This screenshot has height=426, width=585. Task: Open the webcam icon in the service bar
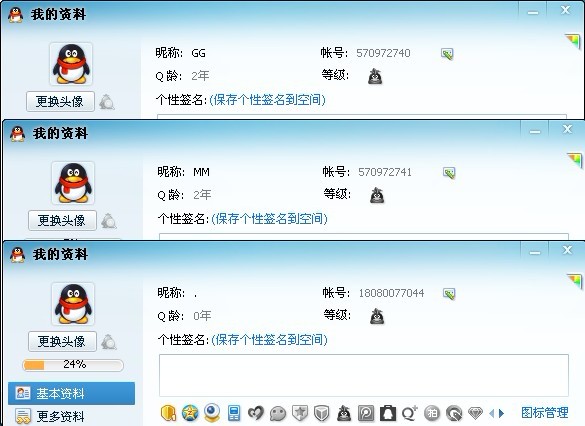click(x=212, y=413)
